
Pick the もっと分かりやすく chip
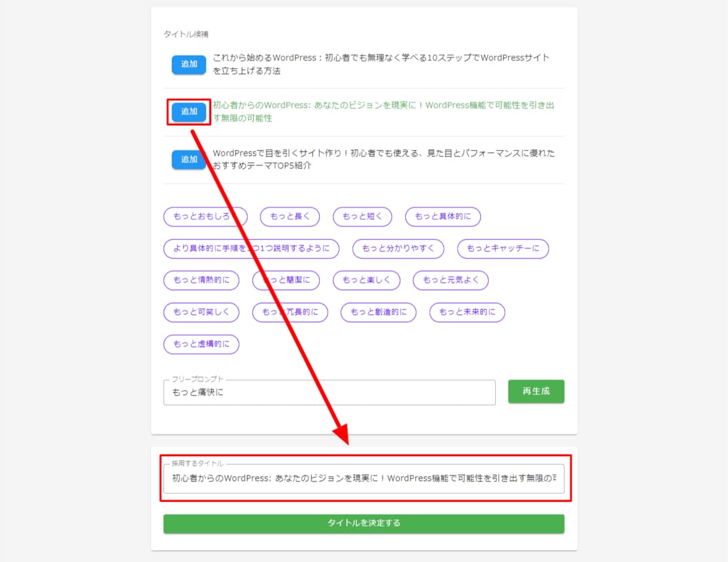(398, 248)
